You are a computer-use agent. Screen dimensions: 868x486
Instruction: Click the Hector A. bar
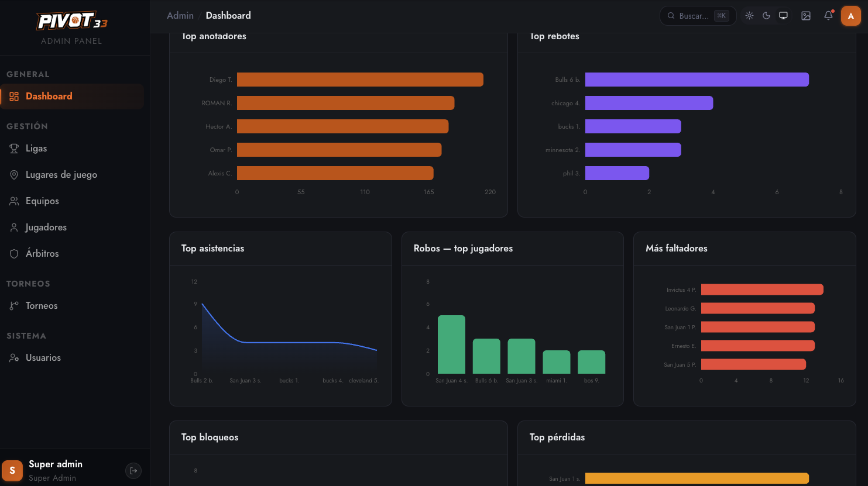point(342,126)
